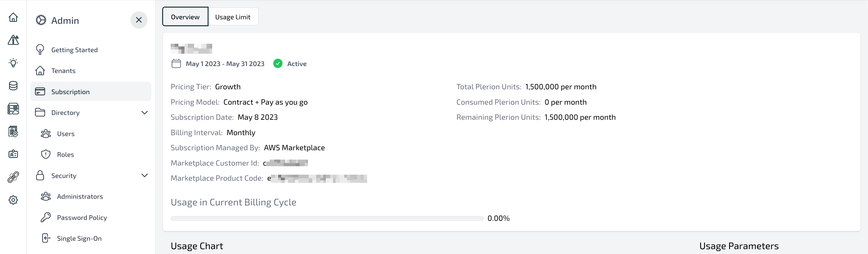Viewport: 868px width, 254px height.
Task: Open the database cylinder icon
Action: click(13, 86)
